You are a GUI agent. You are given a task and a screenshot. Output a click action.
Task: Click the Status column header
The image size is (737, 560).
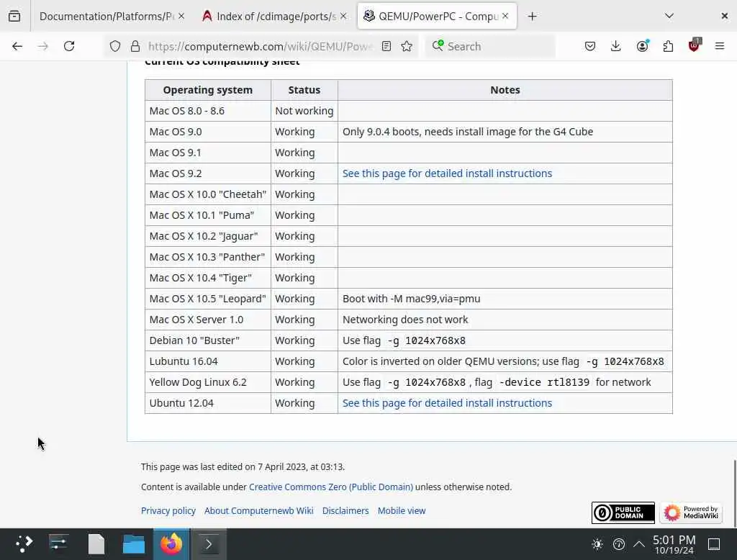(x=304, y=90)
